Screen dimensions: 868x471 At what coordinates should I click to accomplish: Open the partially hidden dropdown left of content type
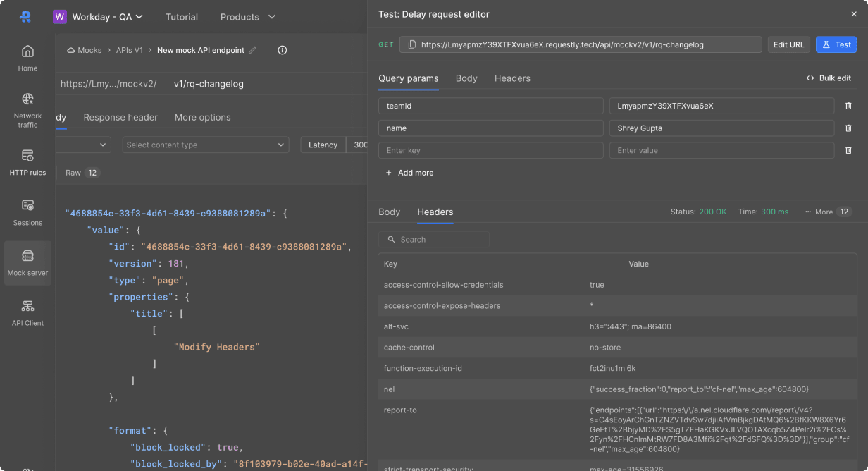pyautogui.click(x=83, y=145)
